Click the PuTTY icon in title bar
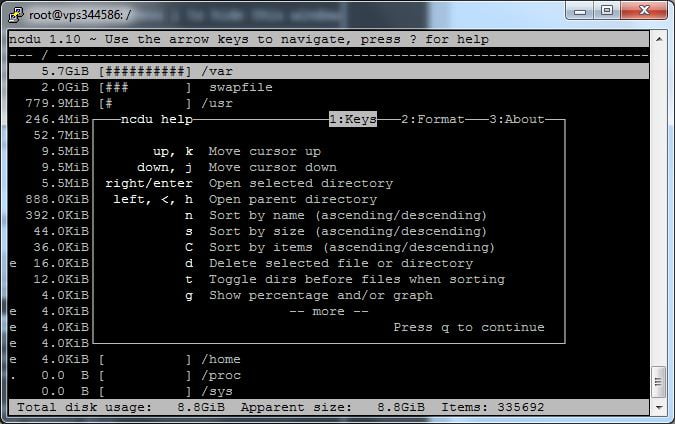Image resolution: width=675 pixels, height=424 pixels. (16, 15)
